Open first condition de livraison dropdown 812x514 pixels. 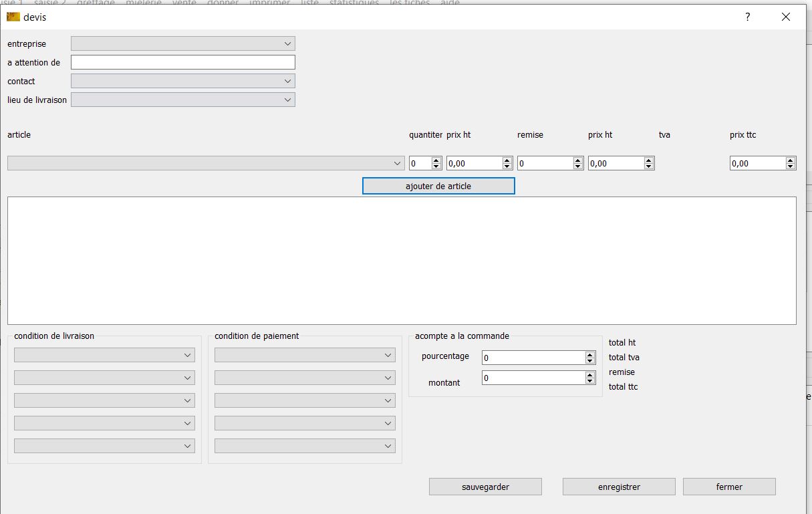coord(104,355)
